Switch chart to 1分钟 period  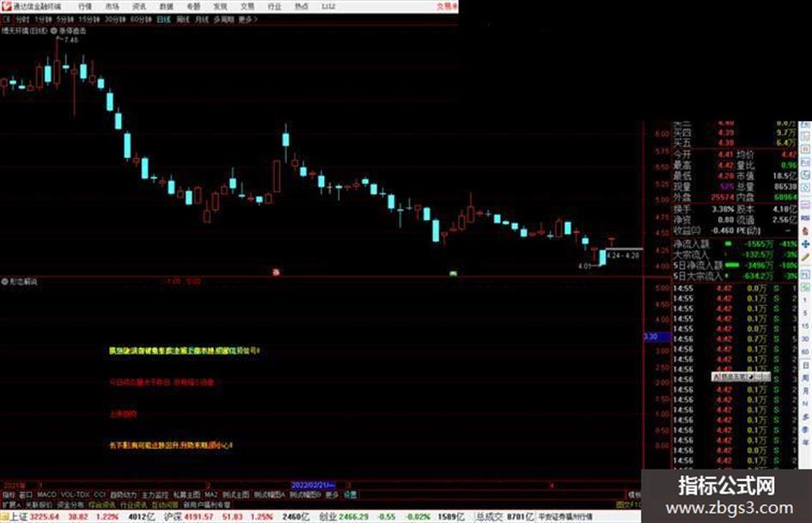click(x=43, y=20)
